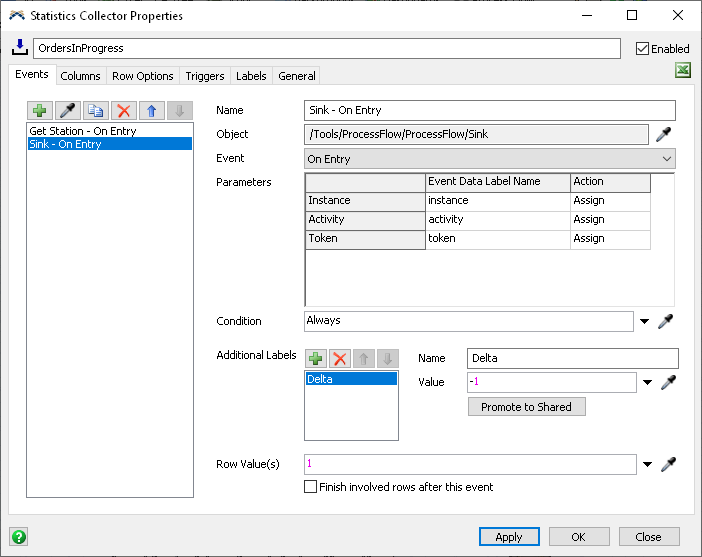The width and height of the screenshot is (702, 557).
Task: Switch to the Columns tab
Action: click(80, 76)
